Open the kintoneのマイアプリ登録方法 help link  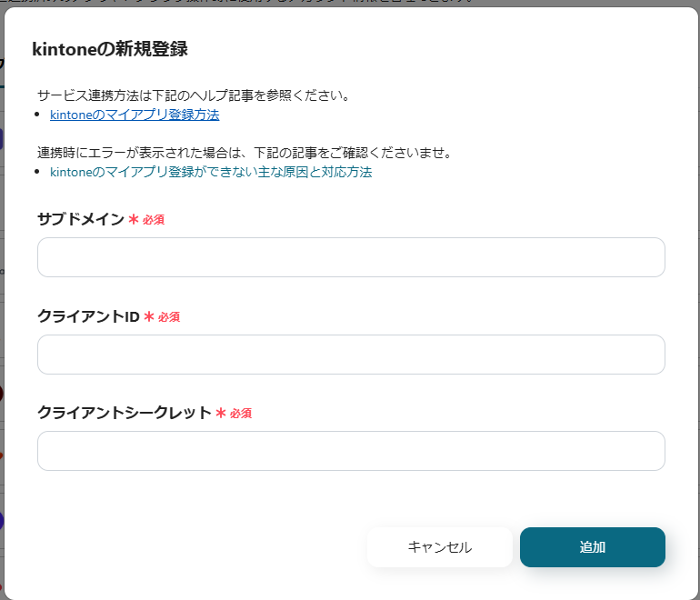tap(135, 115)
